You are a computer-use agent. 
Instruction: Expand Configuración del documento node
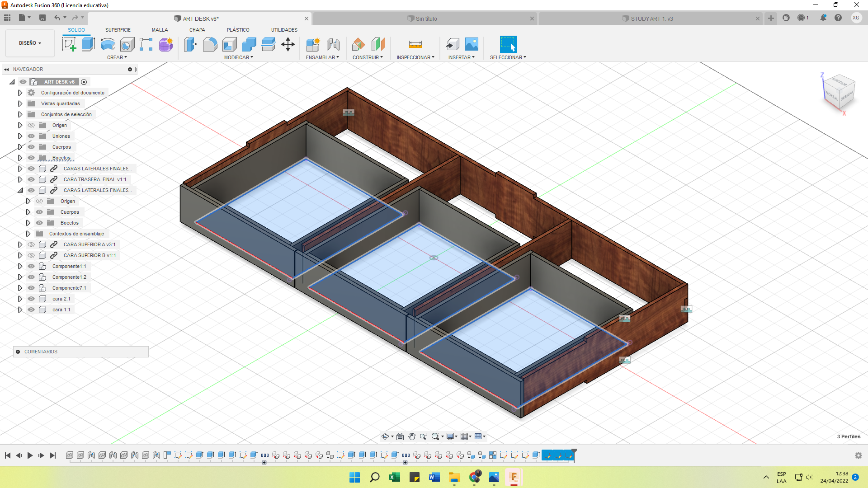coord(20,93)
